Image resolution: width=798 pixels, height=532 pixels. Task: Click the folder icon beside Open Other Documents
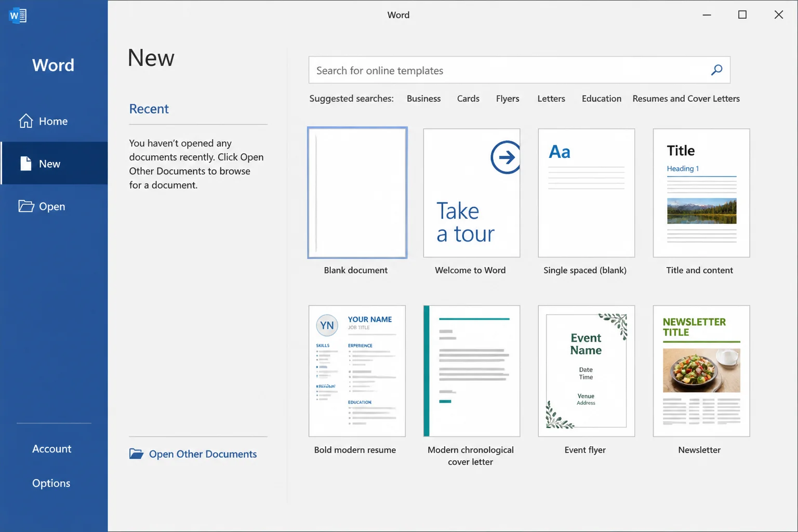[136, 454]
